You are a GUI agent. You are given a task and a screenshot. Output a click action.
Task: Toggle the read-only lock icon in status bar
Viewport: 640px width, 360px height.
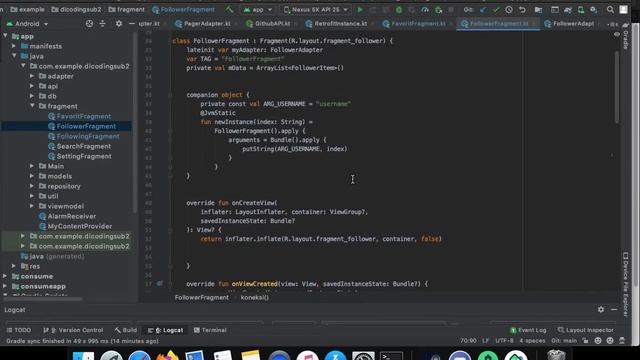[586, 340]
